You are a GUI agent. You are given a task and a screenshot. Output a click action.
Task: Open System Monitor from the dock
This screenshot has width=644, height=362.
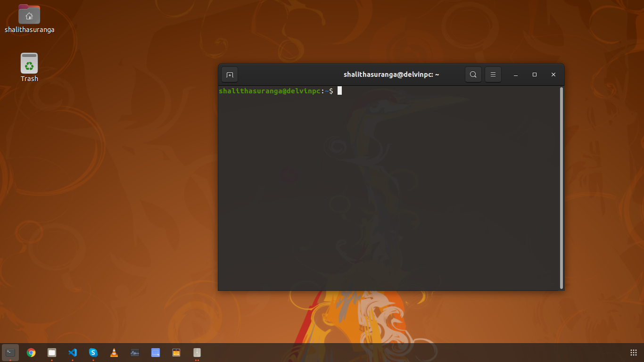pos(135,352)
